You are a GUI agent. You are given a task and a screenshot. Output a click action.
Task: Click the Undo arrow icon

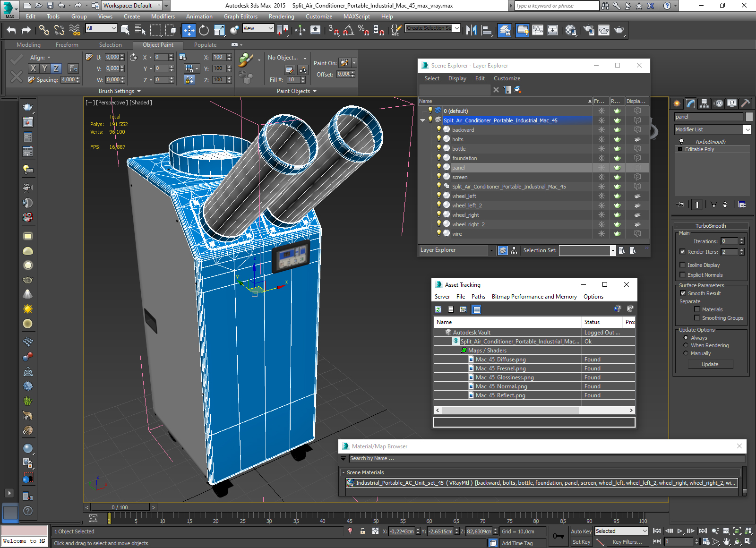(11, 30)
